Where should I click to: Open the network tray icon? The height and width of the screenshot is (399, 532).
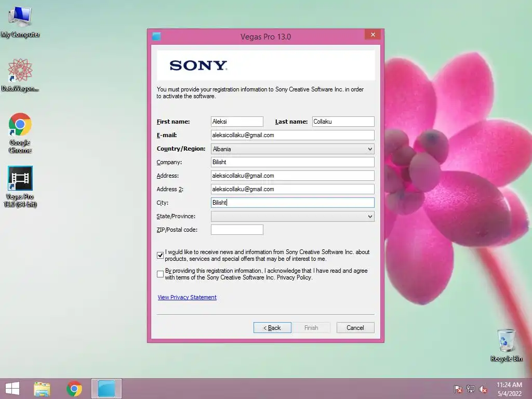click(x=471, y=389)
